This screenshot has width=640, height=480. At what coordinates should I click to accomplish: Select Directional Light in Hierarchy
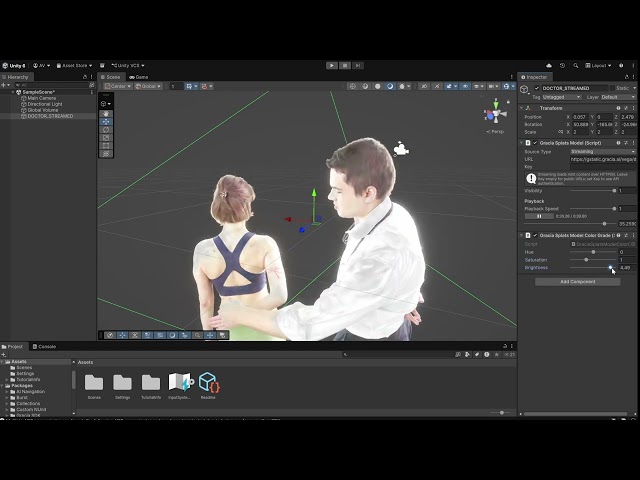(44, 104)
